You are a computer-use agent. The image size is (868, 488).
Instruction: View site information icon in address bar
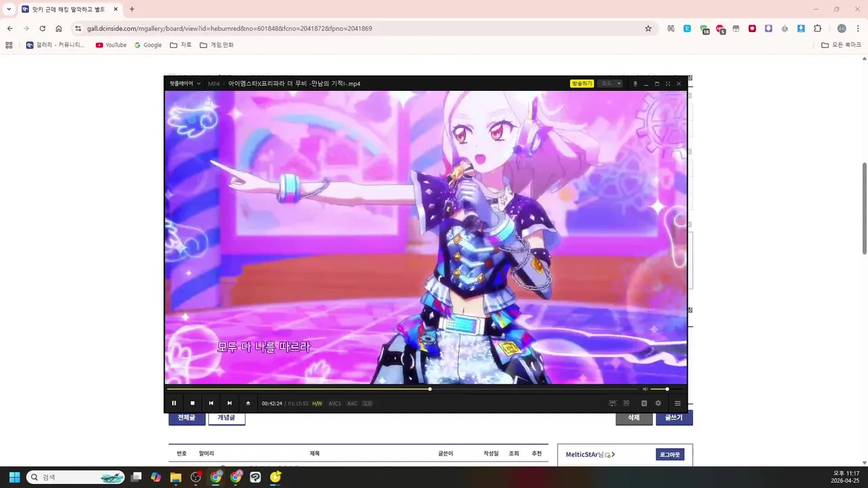pos(78,28)
